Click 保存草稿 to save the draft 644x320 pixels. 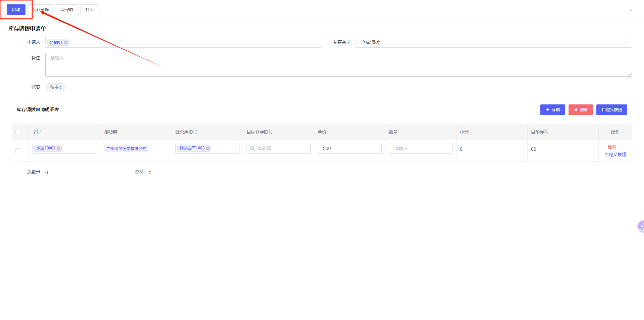click(41, 10)
